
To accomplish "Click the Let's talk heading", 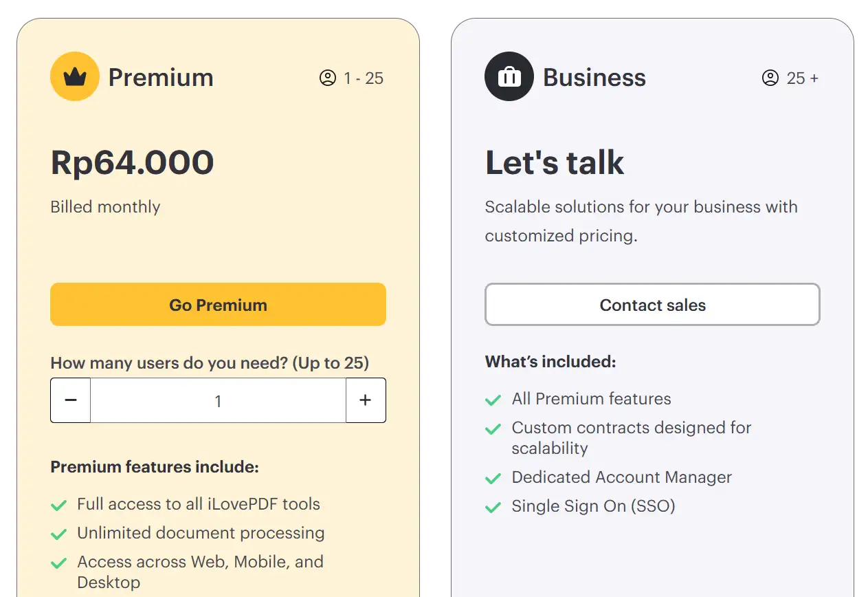I will 555,163.
